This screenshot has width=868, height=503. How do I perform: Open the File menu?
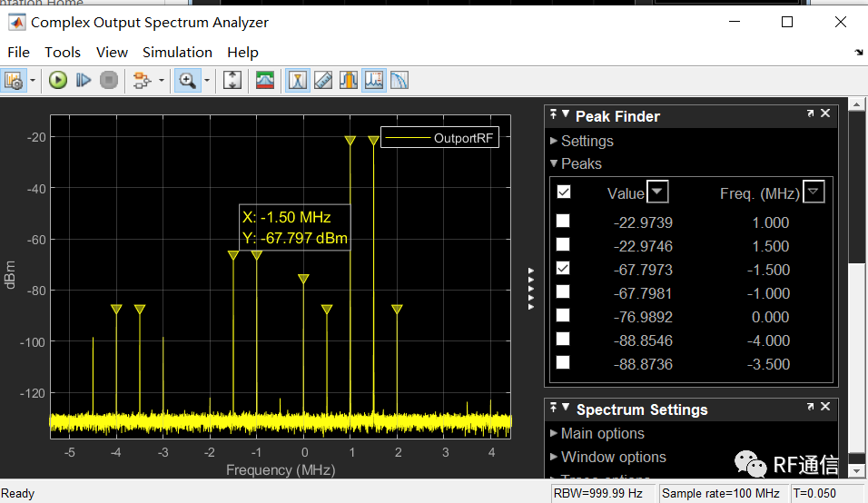(x=19, y=52)
